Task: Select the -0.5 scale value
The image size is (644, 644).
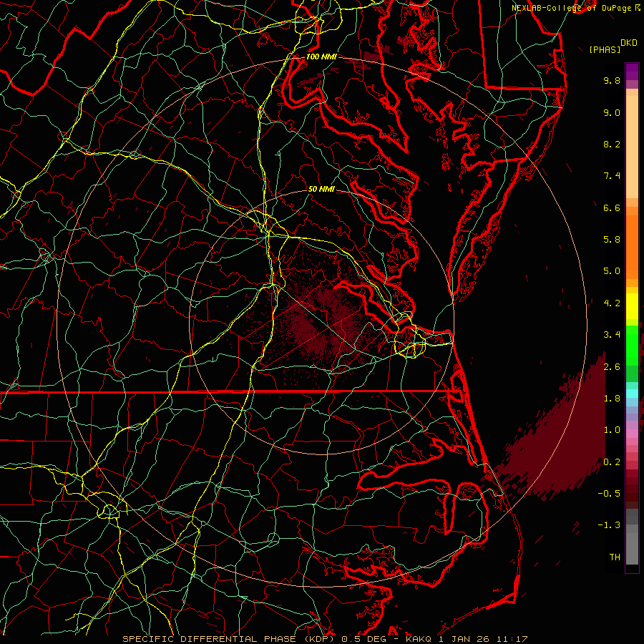Action: click(x=609, y=494)
